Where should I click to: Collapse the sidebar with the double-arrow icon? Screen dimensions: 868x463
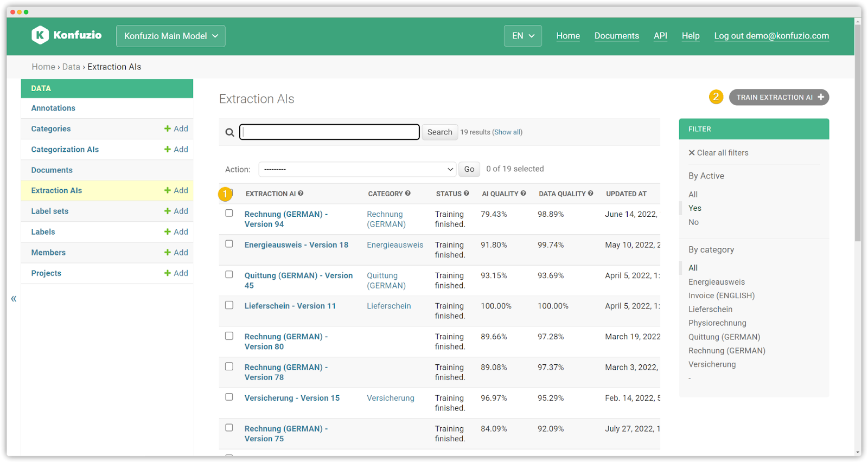(14, 299)
